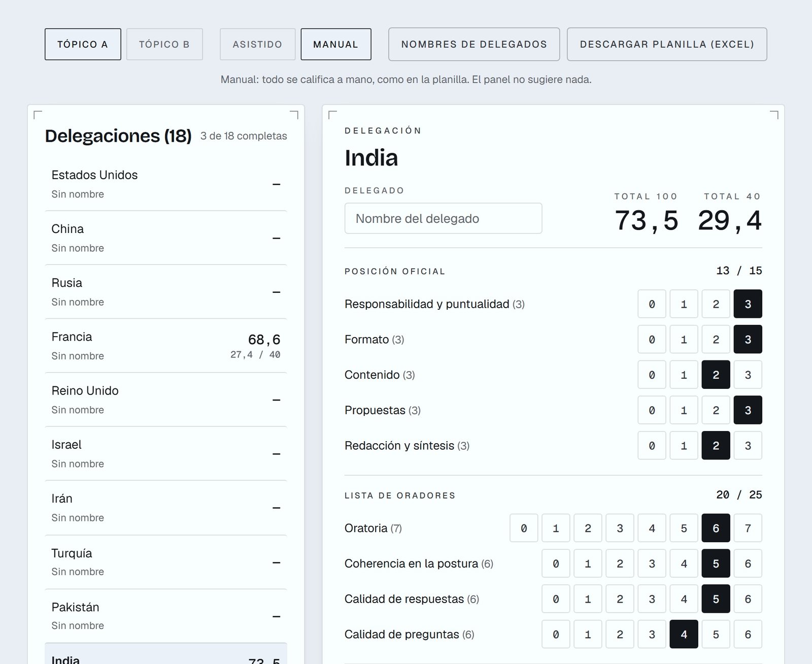Select Asistido mode
The width and height of the screenshot is (812, 664).
pyautogui.click(x=257, y=44)
